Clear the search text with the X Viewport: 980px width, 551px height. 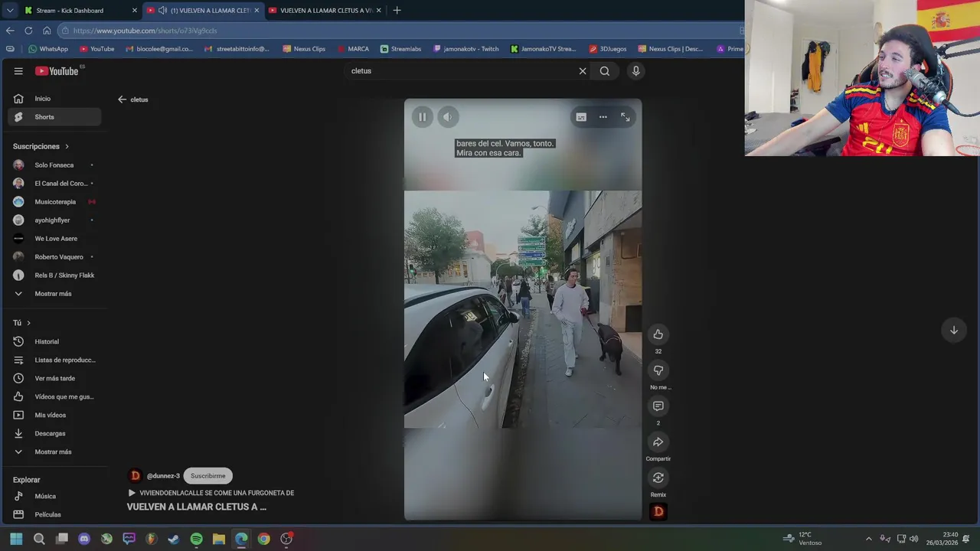pyautogui.click(x=583, y=71)
